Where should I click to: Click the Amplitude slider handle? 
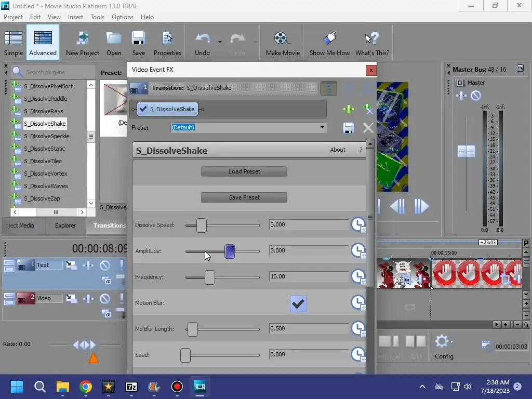pyautogui.click(x=230, y=251)
